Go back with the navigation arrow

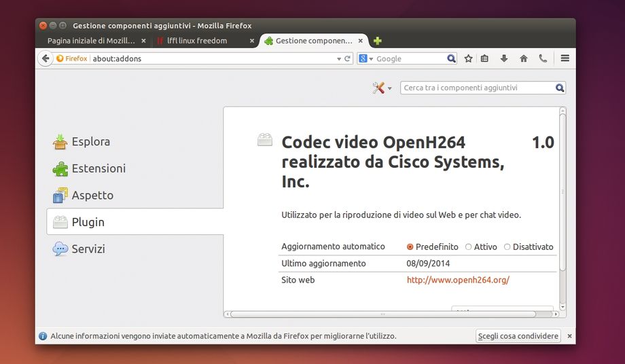[x=46, y=58]
